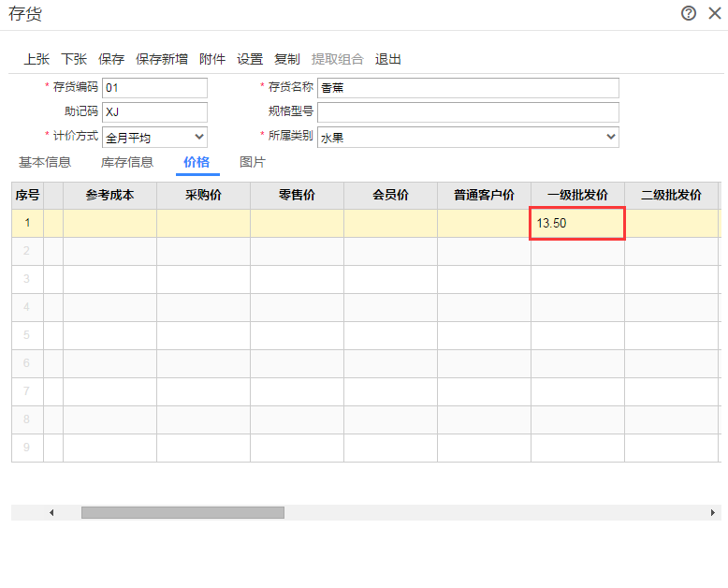This screenshot has width=728, height=588.
Task: Click the 参考成本 column header
Action: (x=110, y=195)
